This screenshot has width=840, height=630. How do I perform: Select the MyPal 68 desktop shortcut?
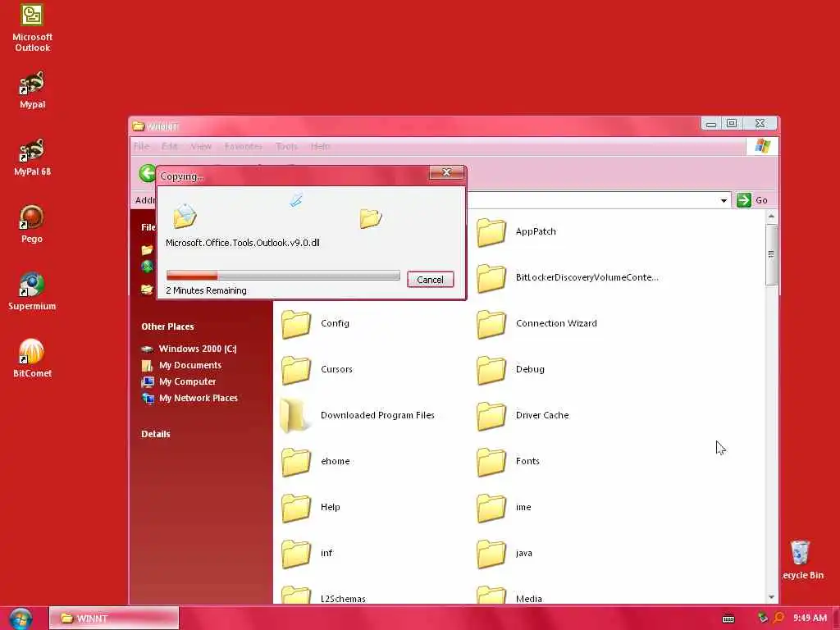coord(32,157)
